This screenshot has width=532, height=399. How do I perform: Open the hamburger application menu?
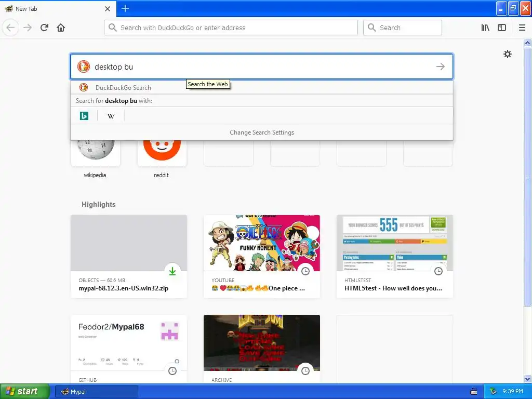(522, 28)
